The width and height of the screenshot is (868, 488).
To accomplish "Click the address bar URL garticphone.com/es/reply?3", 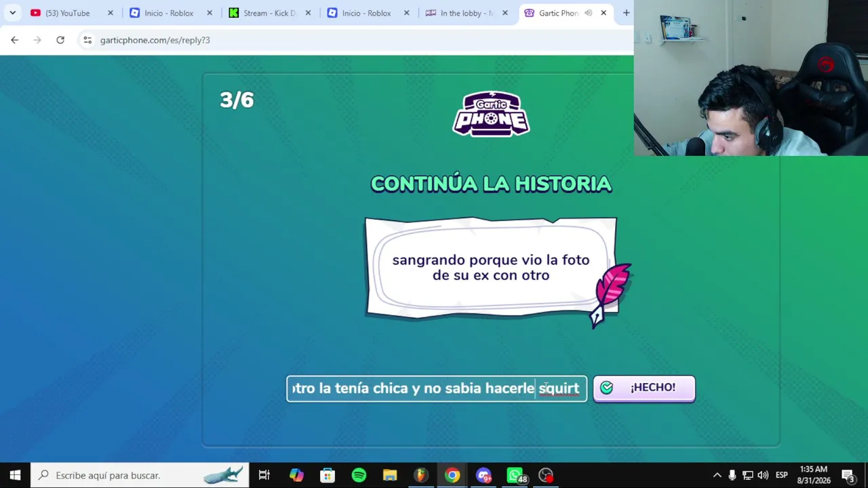I will tap(155, 40).
